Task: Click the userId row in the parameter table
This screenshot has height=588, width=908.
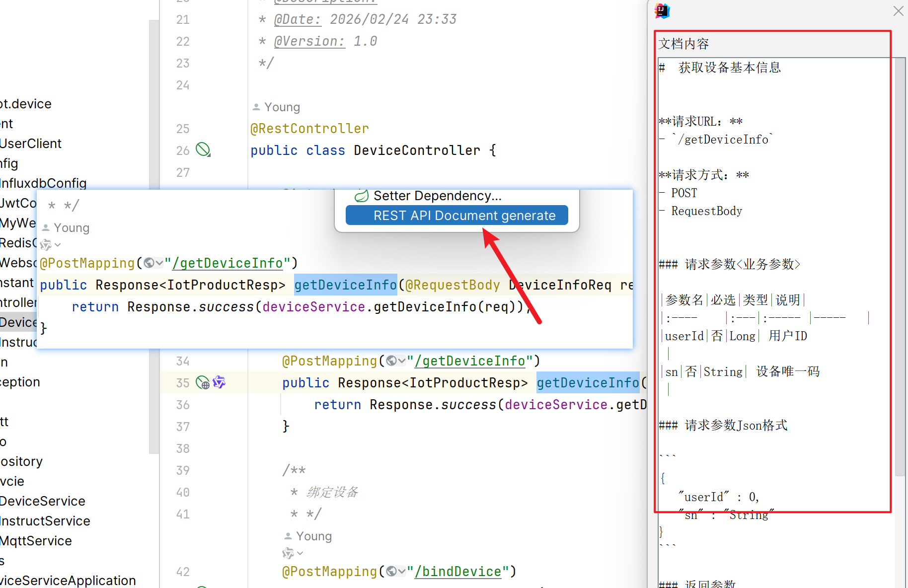Action: [735, 336]
